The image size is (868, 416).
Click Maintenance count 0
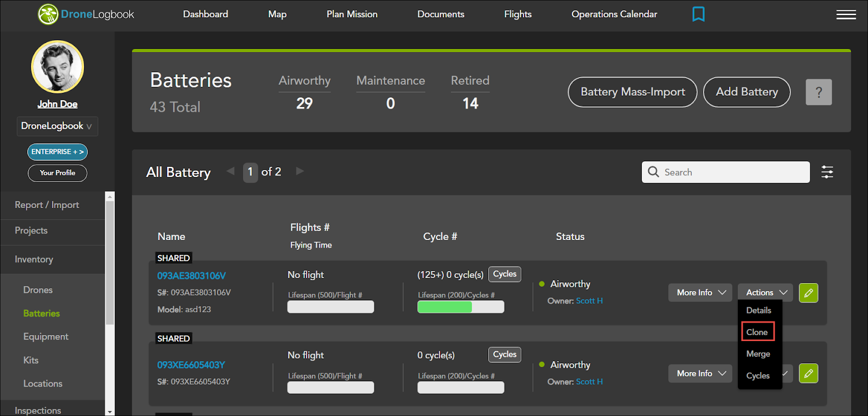[x=391, y=103]
